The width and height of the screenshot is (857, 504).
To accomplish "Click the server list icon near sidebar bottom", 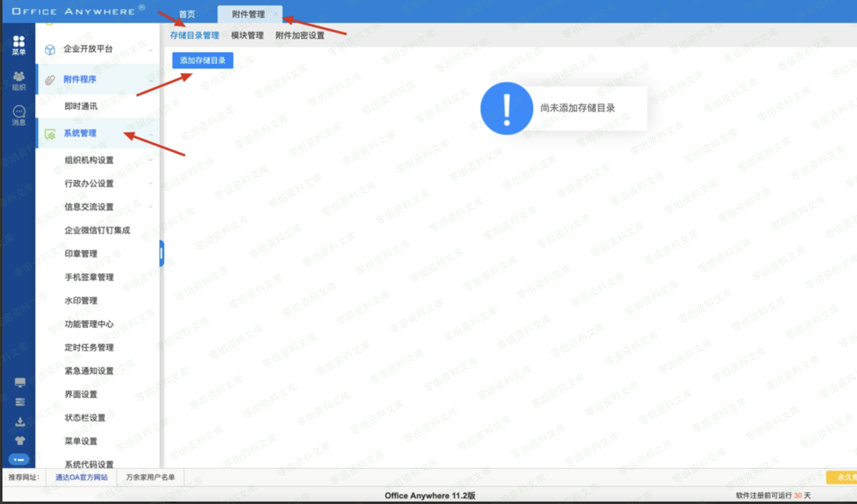I will click(x=19, y=402).
